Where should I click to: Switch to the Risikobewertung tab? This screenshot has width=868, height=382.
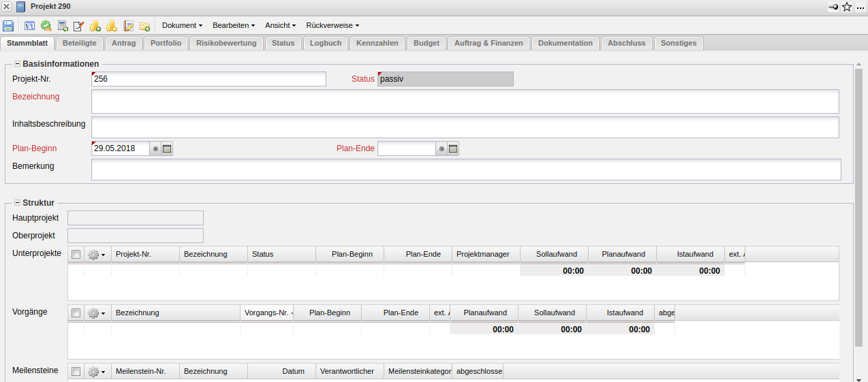[x=226, y=43]
